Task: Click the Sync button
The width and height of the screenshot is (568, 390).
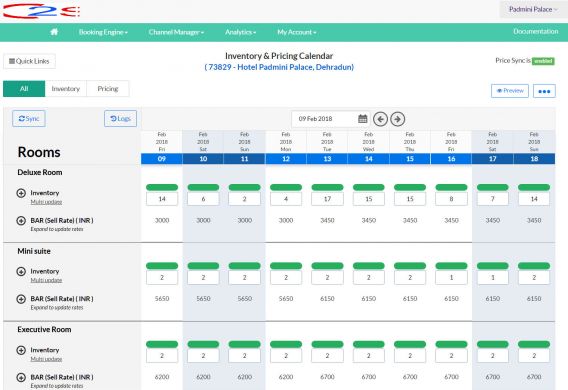Action: (29, 119)
